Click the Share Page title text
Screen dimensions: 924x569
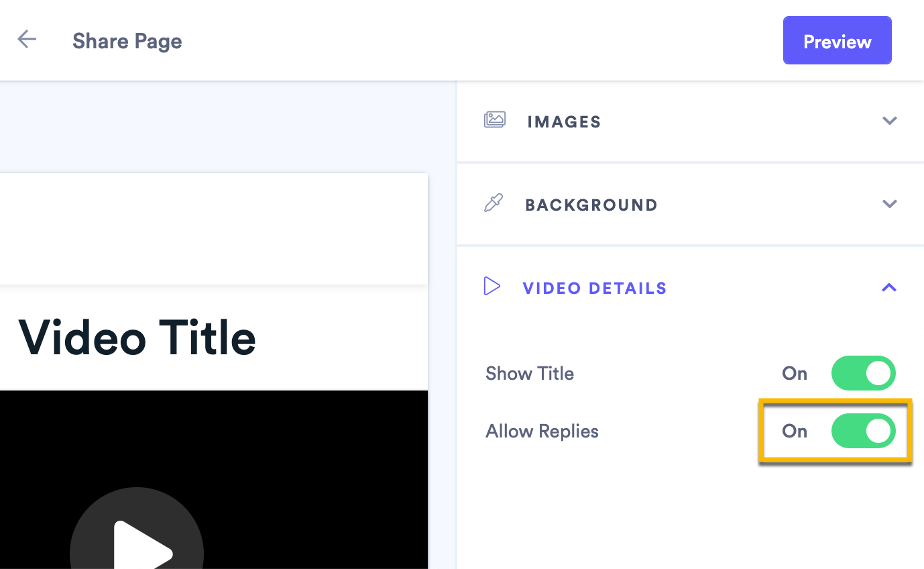[x=127, y=42]
